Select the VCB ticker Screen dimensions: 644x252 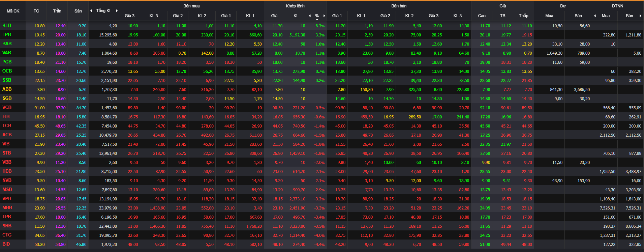7,107
